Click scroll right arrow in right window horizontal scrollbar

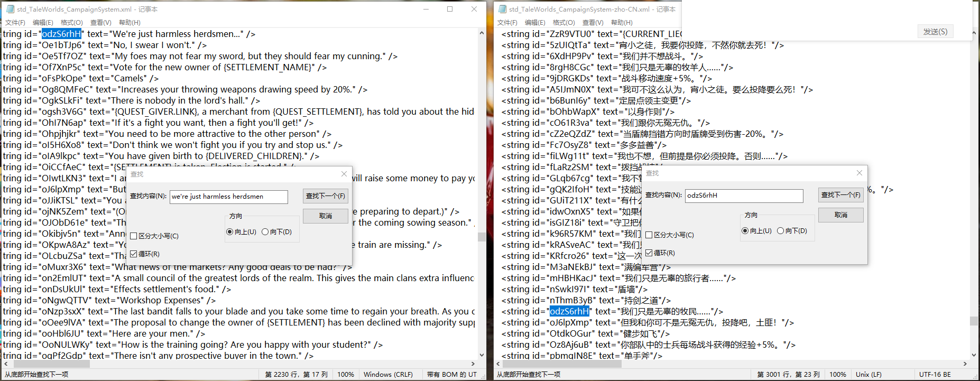tap(965, 364)
